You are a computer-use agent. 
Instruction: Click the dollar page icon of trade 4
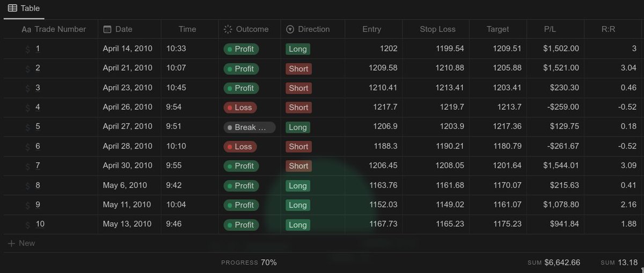pyautogui.click(x=27, y=108)
